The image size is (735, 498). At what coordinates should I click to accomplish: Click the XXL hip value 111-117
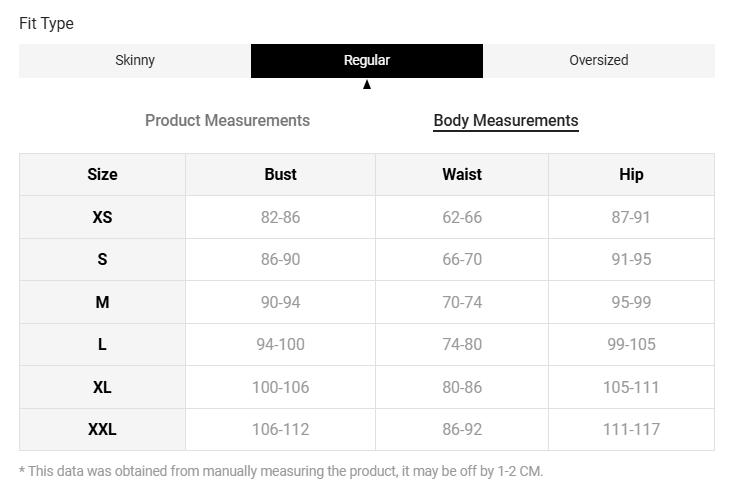tap(631, 429)
